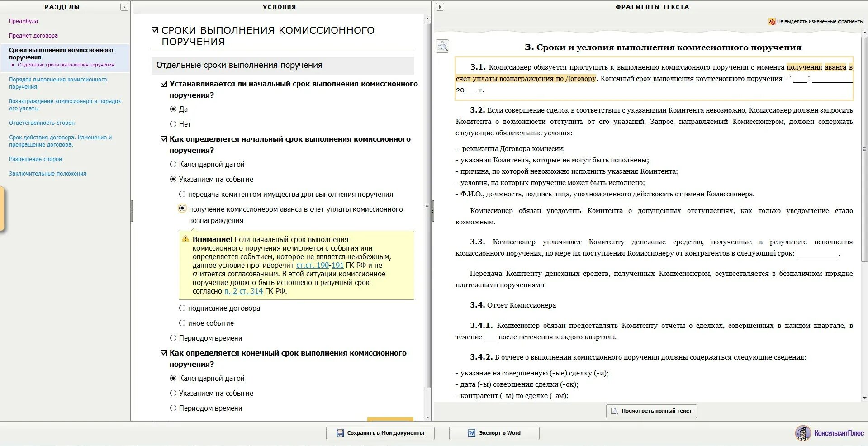Choose 'подписание договора' option
The height and width of the screenshot is (446, 868).
click(x=182, y=308)
